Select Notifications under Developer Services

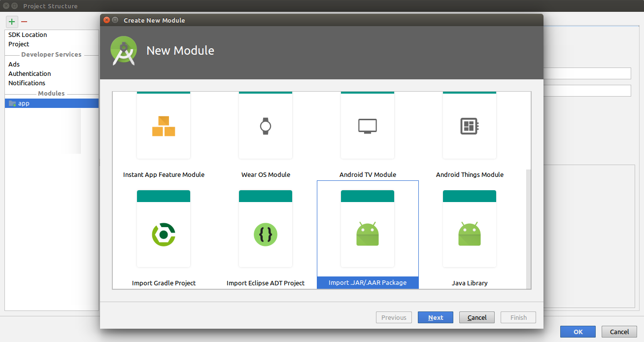[x=52, y=83]
